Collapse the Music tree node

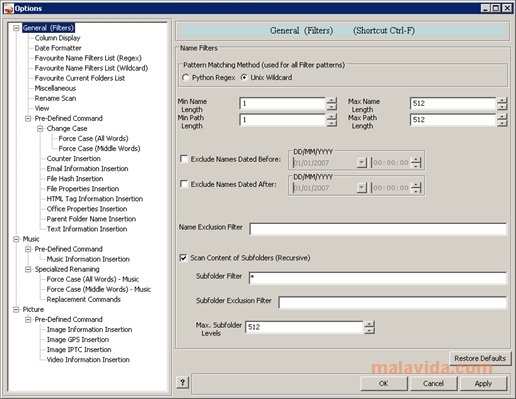16,239
